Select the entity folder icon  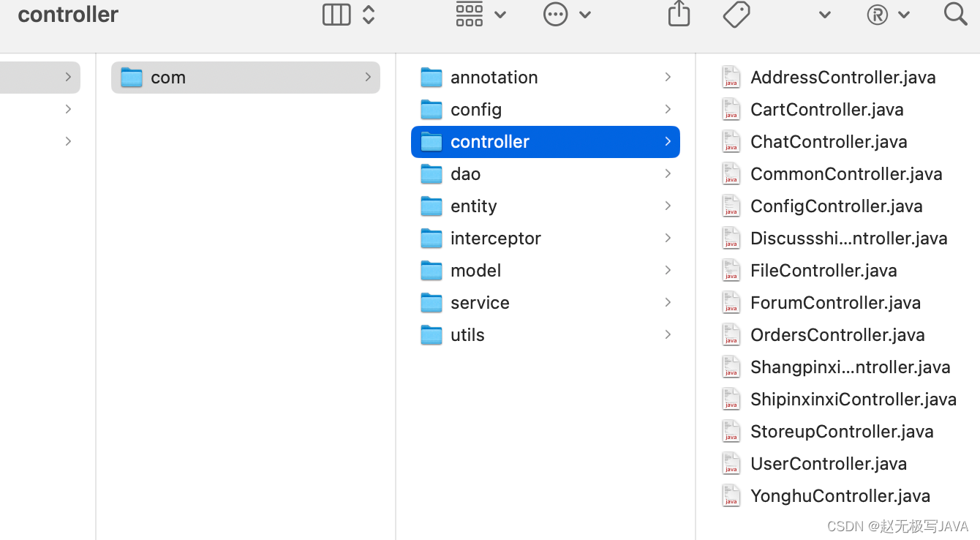pyautogui.click(x=431, y=206)
